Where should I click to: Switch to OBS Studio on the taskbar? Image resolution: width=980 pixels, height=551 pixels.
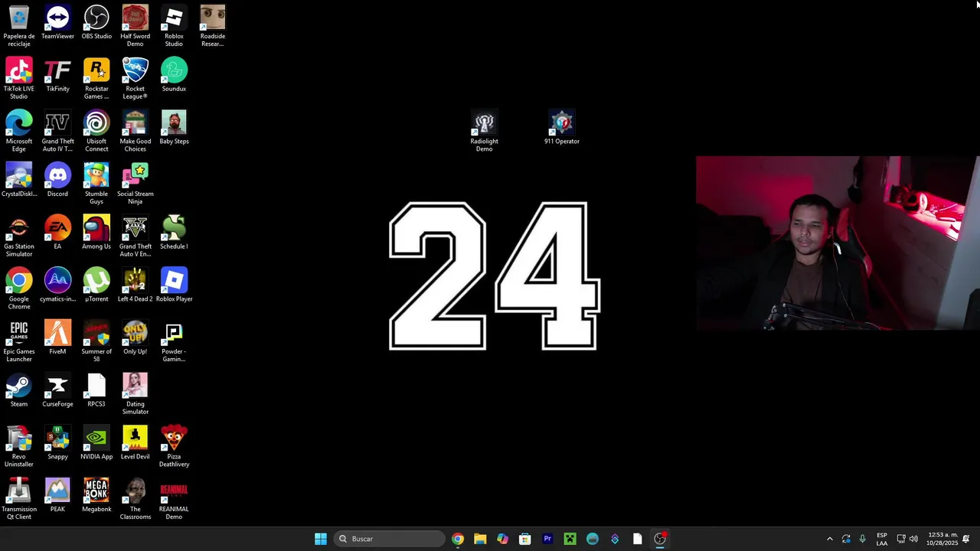pos(660,539)
